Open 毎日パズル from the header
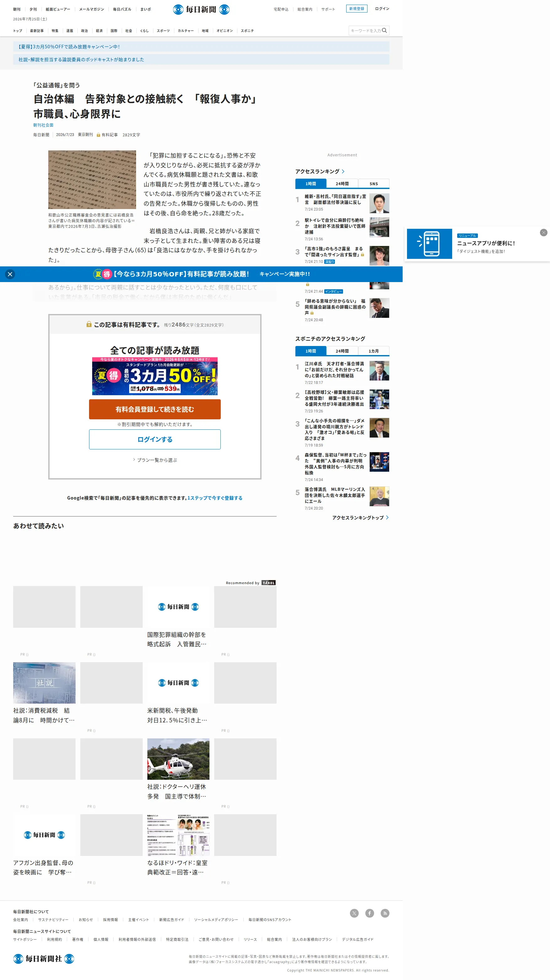550x980 pixels. click(x=122, y=9)
